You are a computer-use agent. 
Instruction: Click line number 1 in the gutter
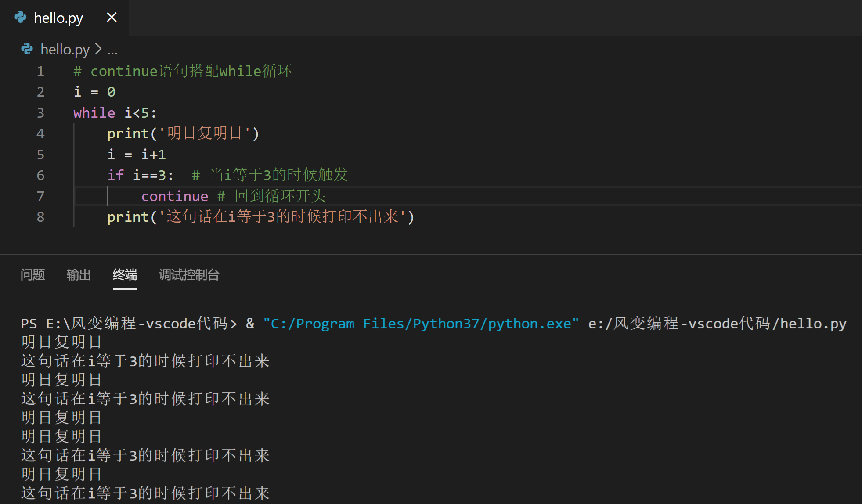click(40, 71)
